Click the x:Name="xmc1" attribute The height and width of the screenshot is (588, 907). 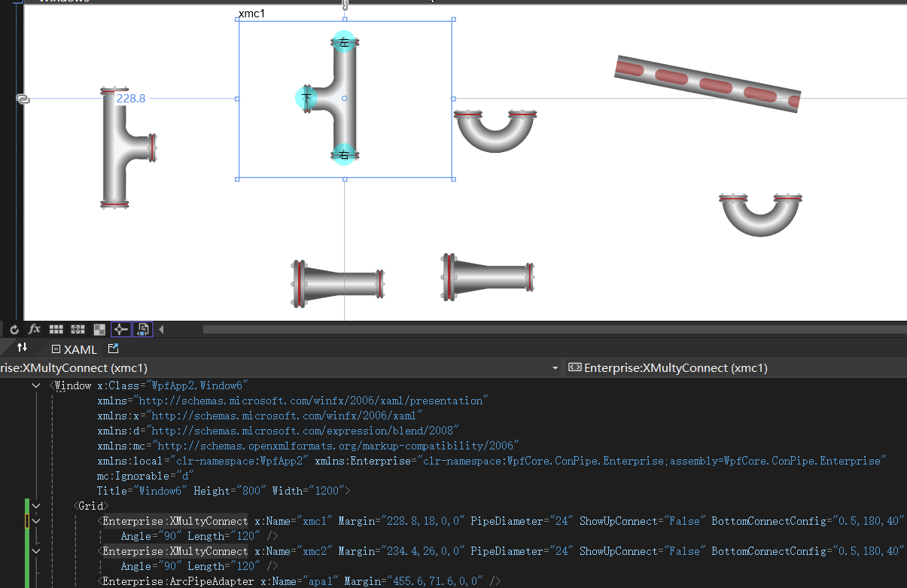(293, 521)
